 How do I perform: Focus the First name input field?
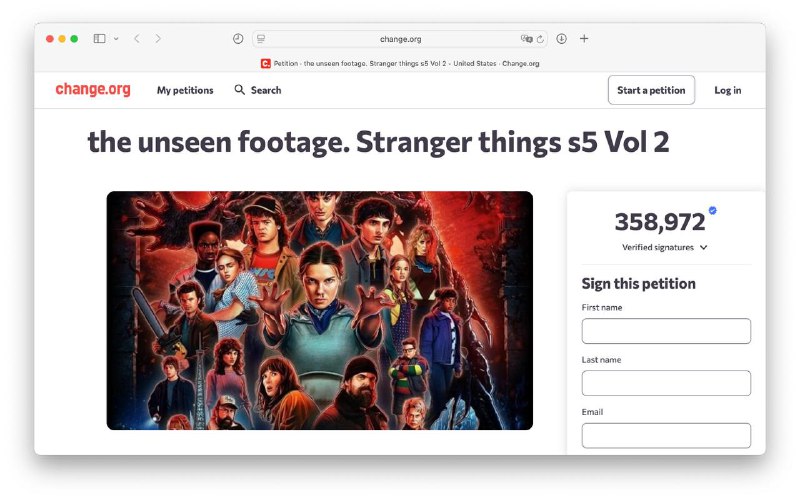click(x=666, y=331)
